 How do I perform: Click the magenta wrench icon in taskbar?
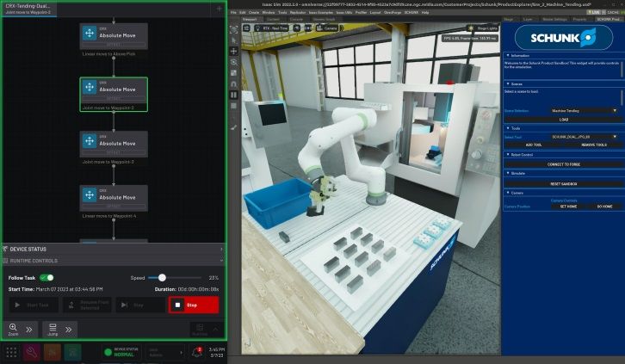[x=32, y=352]
